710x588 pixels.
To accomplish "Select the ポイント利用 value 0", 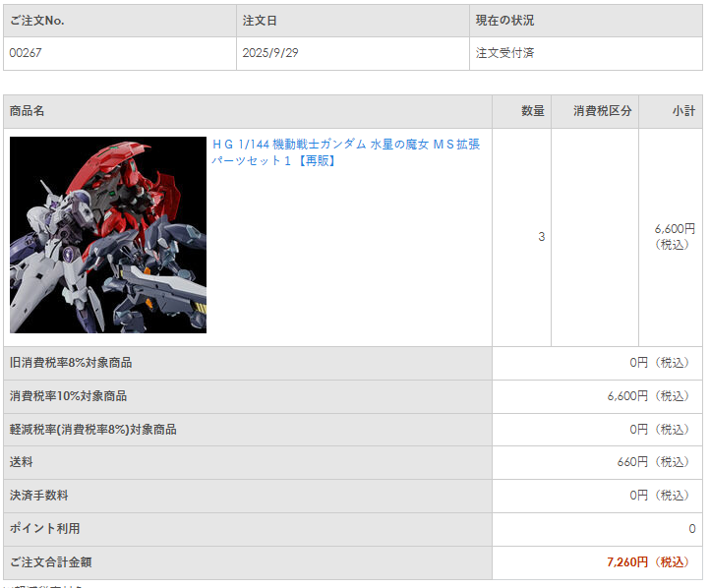I will coord(692,529).
